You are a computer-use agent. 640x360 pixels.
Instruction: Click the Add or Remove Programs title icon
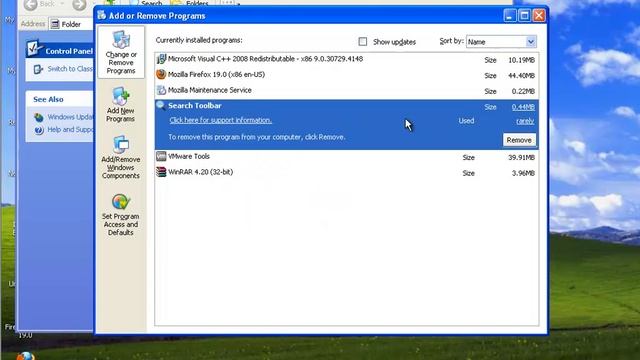point(102,16)
